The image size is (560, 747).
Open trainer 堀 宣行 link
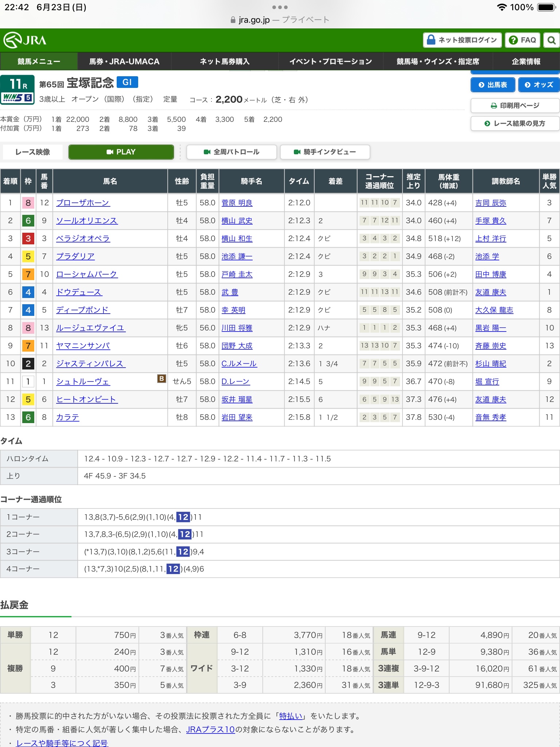(487, 382)
